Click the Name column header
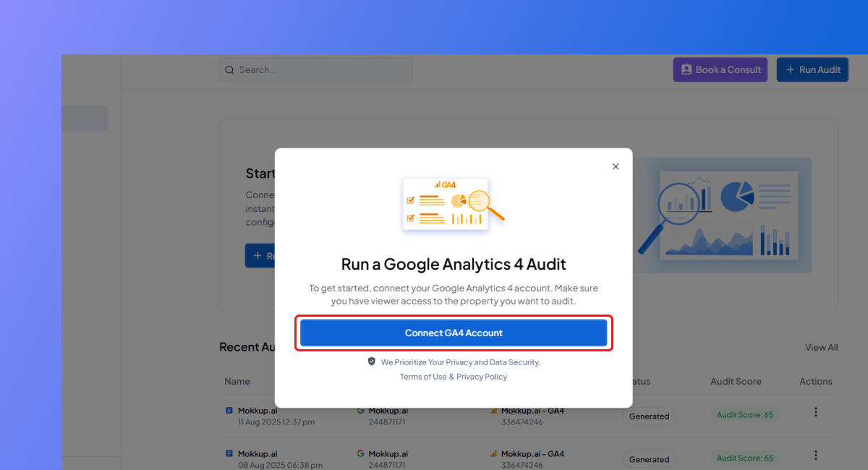 (237, 381)
